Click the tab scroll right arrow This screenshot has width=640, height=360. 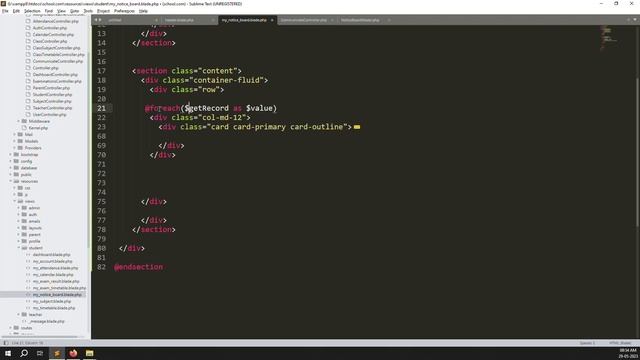(x=100, y=20)
